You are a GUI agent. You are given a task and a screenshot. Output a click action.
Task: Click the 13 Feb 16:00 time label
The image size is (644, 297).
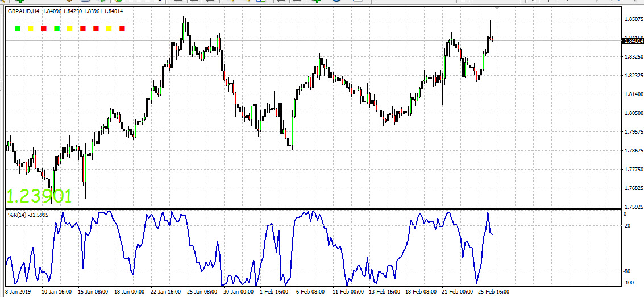(x=384, y=291)
